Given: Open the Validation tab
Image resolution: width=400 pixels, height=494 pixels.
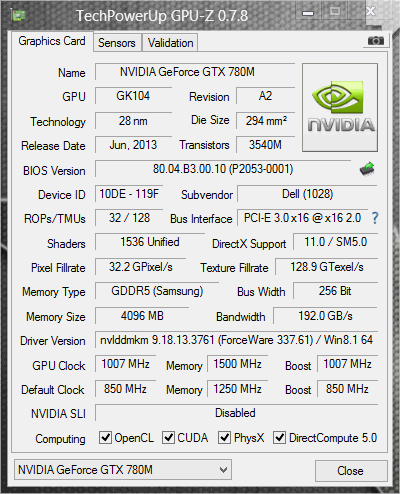Looking at the screenshot, I should 170,43.
